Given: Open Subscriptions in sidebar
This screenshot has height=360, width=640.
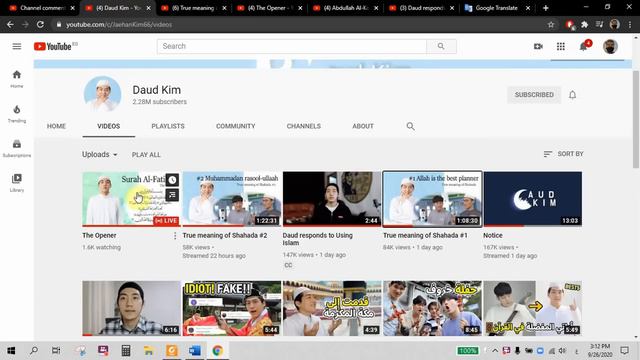Looking at the screenshot, I should (17, 148).
